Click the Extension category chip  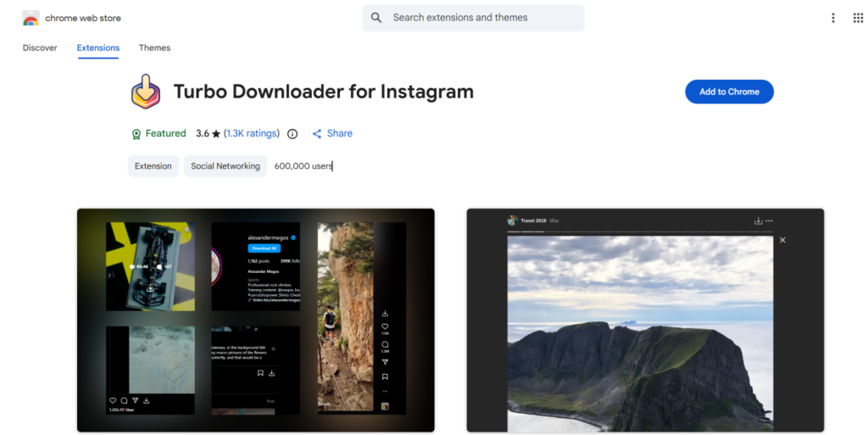pyautogui.click(x=153, y=166)
